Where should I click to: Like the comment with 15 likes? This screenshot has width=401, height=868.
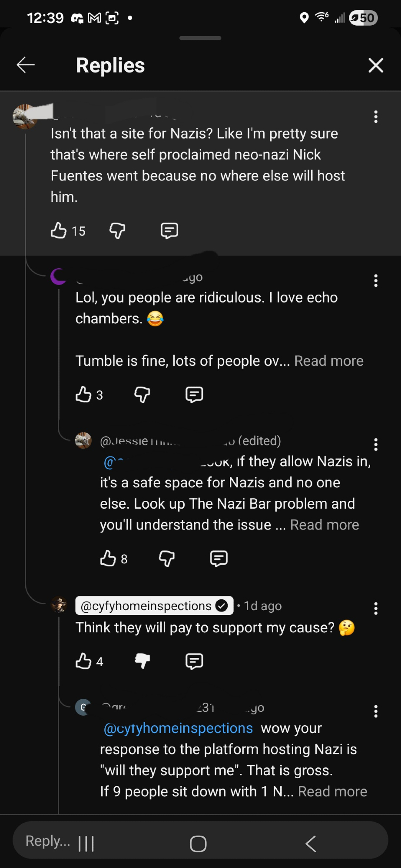click(x=59, y=230)
